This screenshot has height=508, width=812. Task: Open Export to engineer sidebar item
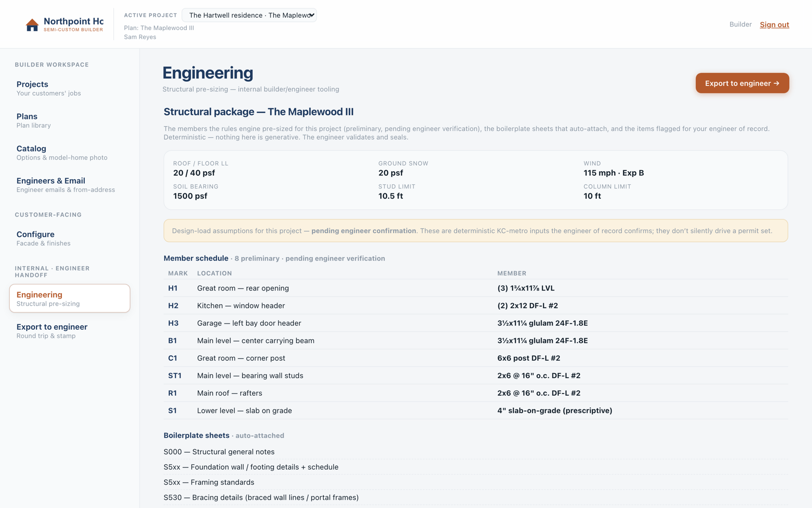(70, 331)
